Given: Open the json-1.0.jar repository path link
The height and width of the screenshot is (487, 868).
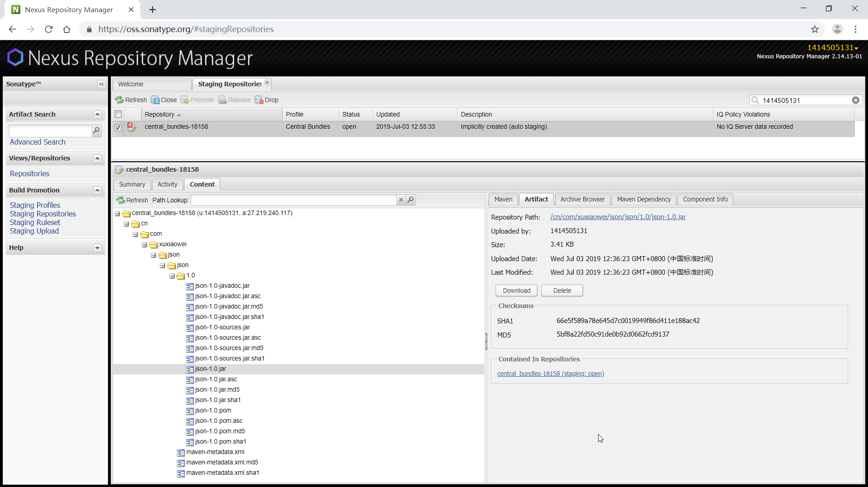Looking at the screenshot, I should pos(618,217).
